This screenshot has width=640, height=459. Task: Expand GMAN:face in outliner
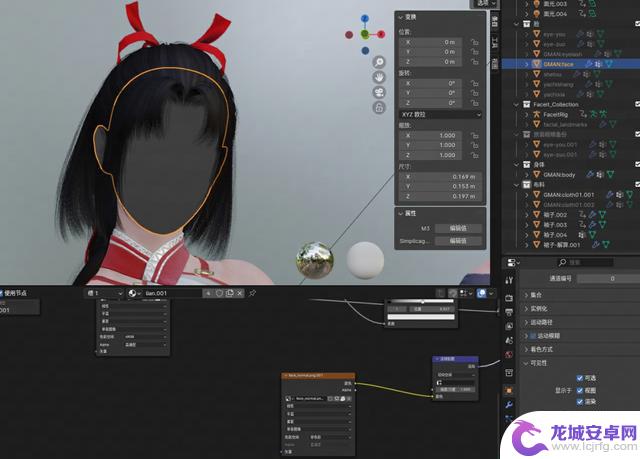pyautogui.click(x=527, y=64)
